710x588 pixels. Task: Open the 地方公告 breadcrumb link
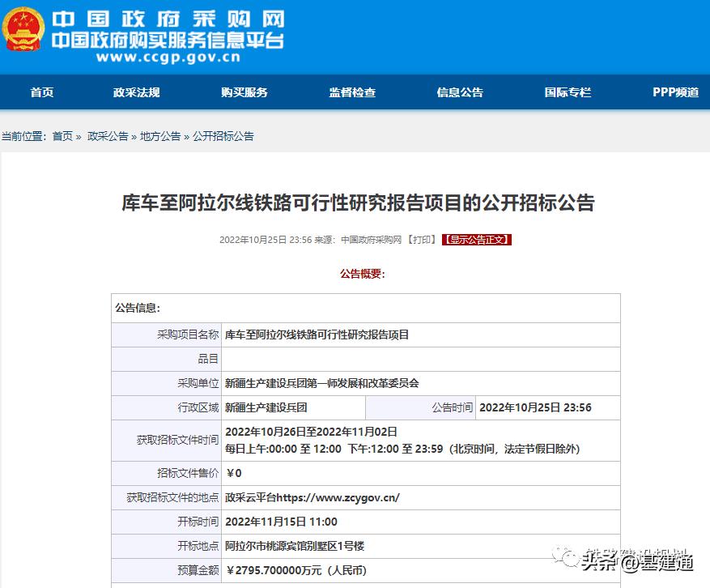click(x=155, y=136)
